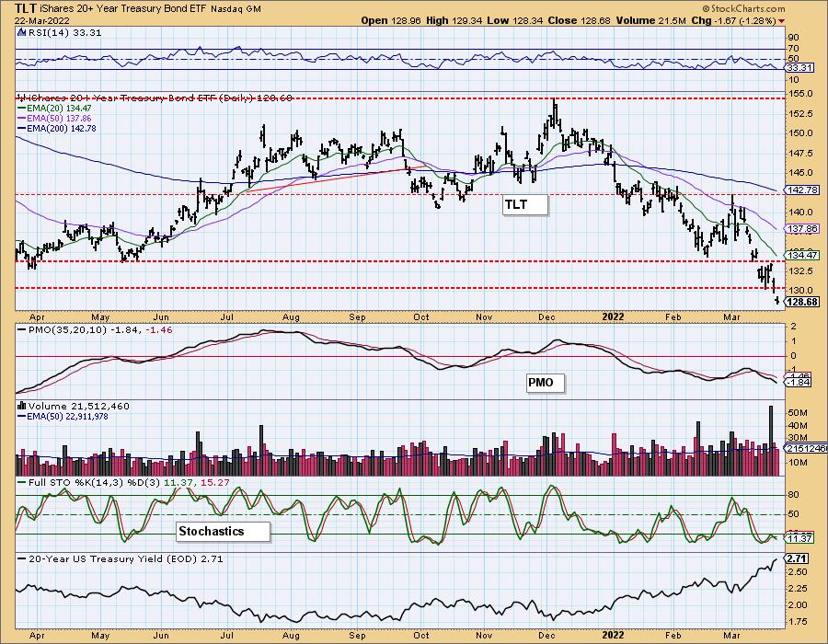Click the Open 128.96 header value
Screen dimensions: 828x644
(392, 20)
